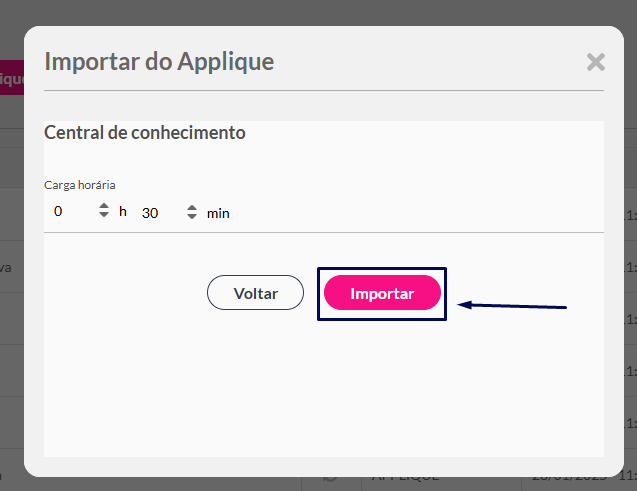Image resolution: width=637 pixels, height=491 pixels.
Task: Decrease the hours value with down arrow
Action: click(104, 214)
